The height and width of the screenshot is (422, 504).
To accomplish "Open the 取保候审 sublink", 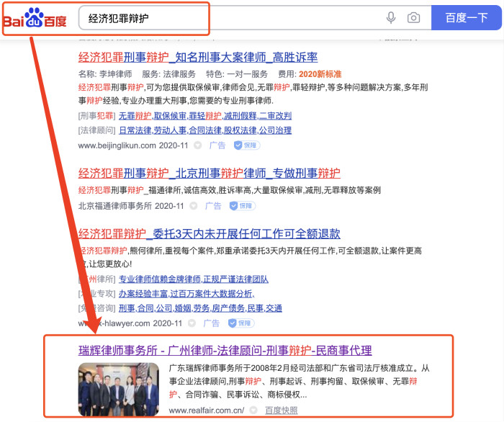I will (170, 116).
